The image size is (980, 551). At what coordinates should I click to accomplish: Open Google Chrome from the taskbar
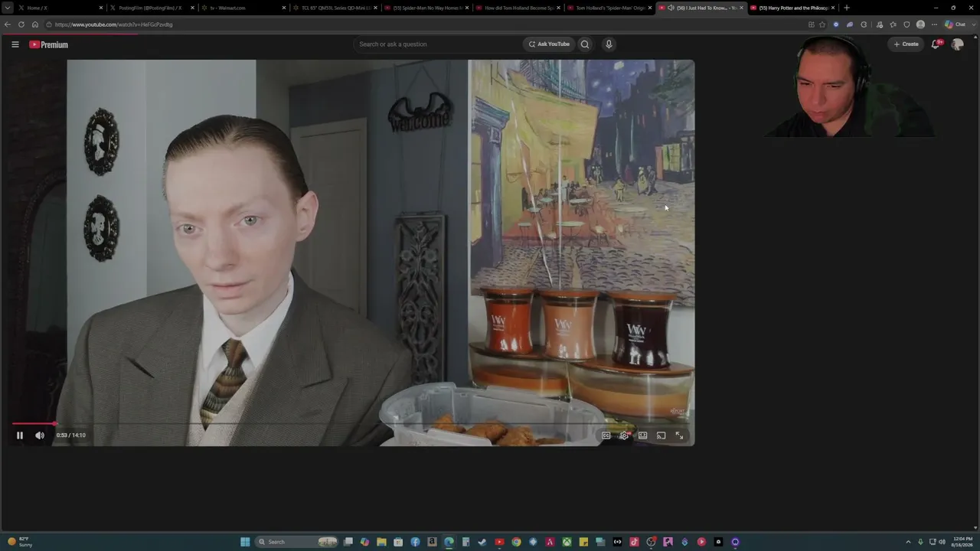pyautogui.click(x=516, y=542)
